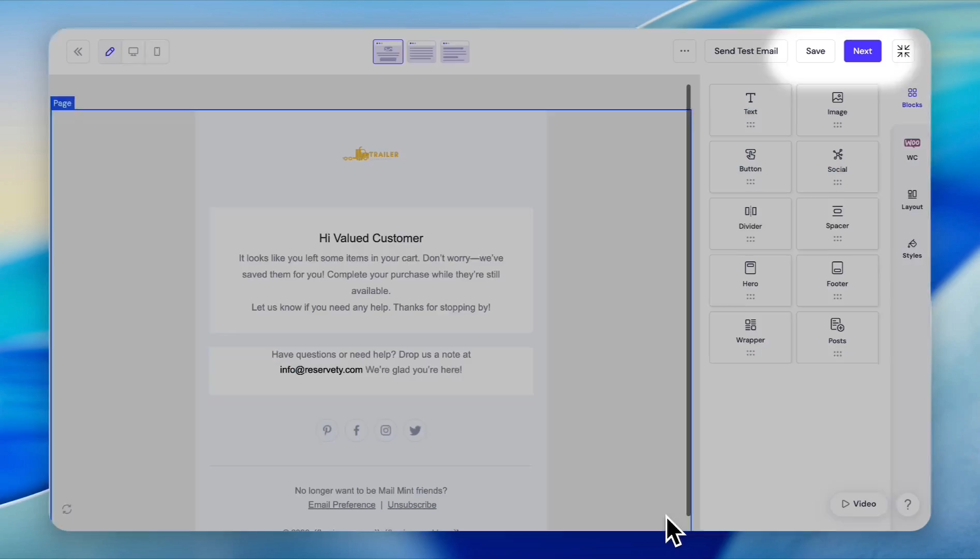
Task: Select 'Have questions or need help?' text
Action: [x=334, y=355]
